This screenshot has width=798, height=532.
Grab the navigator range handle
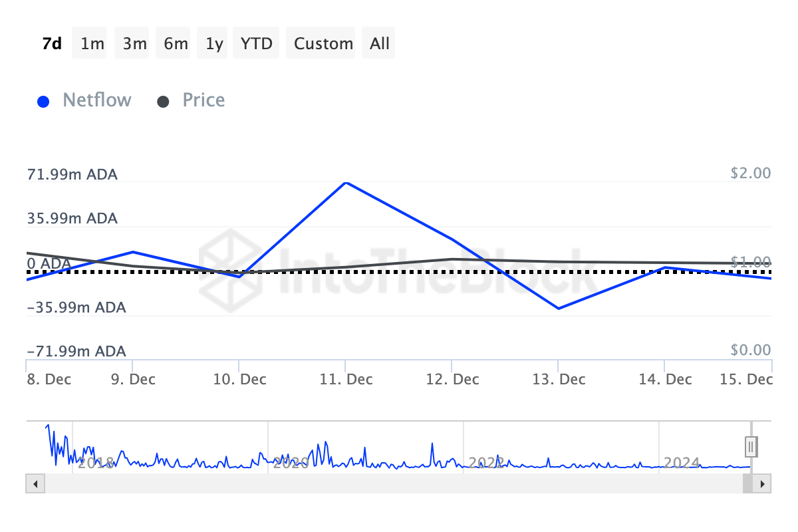(x=751, y=446)
